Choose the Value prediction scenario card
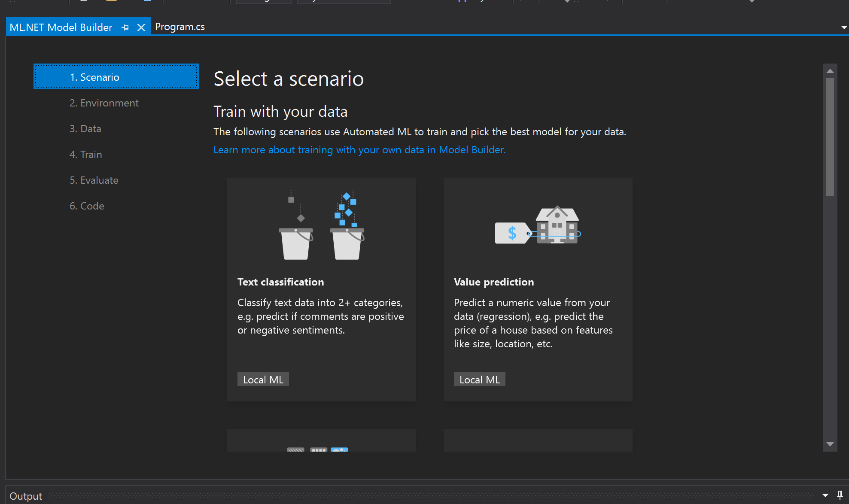Screen dimensions: 849x504 pos(538,290)
